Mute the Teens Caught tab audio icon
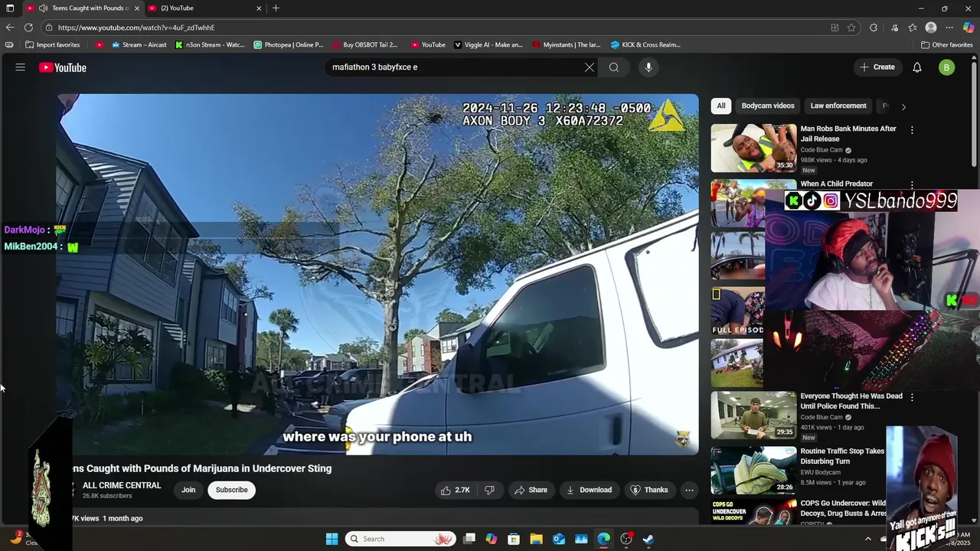The width and height of the screenshot is (980, 551). pyautogui.click(x=43, y=8)
